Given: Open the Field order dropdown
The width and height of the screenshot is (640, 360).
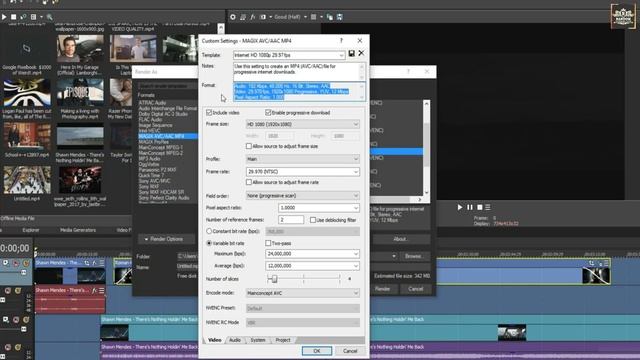Looking at the screenshot, I should (x=302, y=196).
